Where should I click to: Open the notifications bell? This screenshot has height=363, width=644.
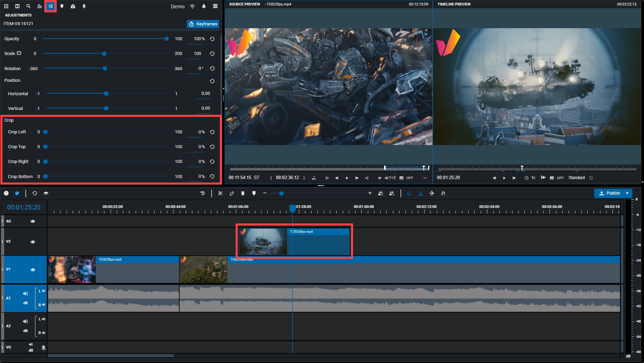[204, 6]
